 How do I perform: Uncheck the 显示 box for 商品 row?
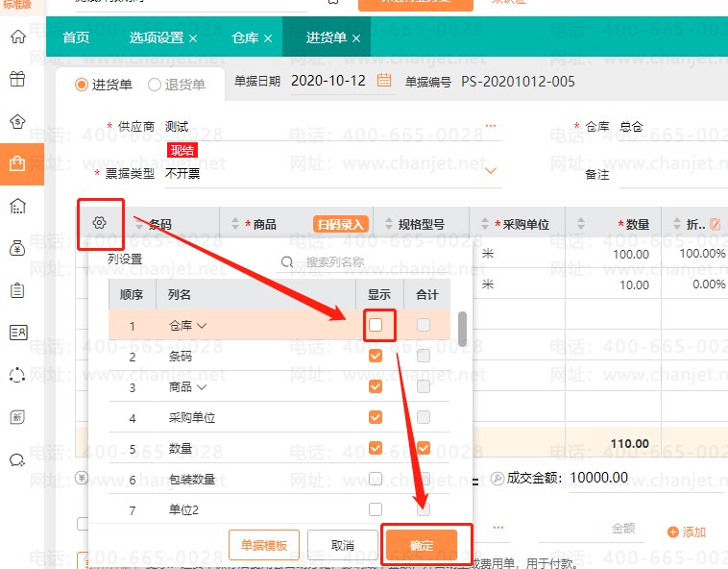click(376, 386)
